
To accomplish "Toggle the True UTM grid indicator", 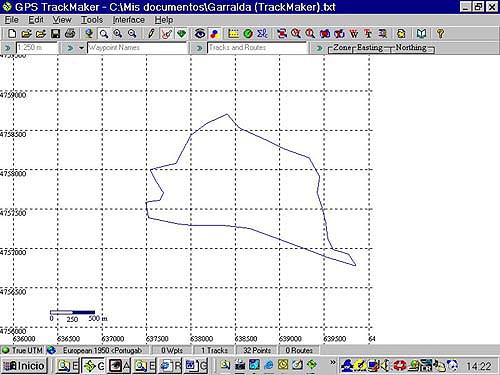I will pyautogui.click(x=22, y=350).
